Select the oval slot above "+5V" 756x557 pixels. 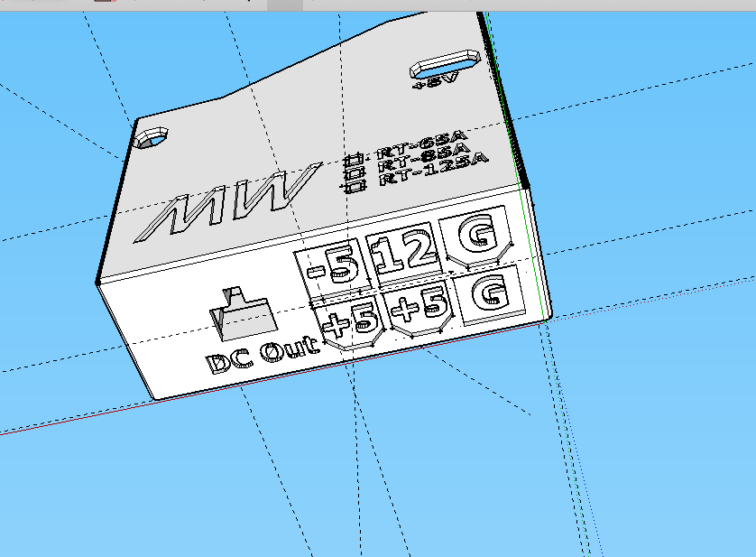point(445,64)
